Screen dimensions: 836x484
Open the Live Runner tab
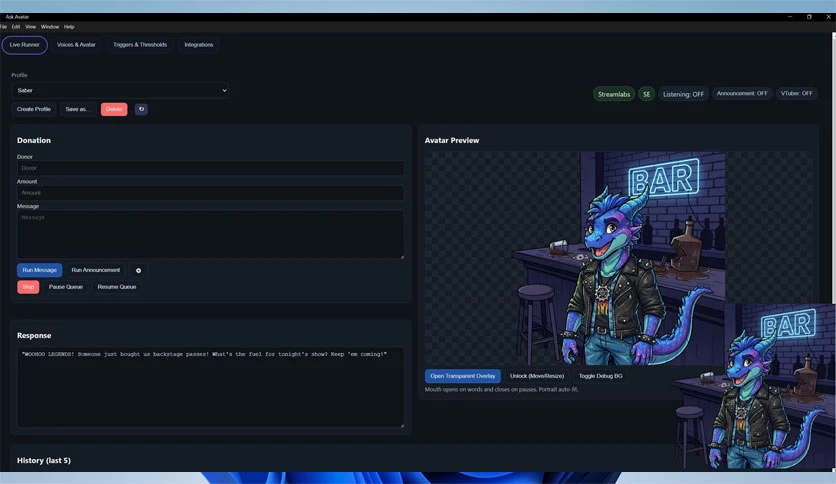(x=25, y=45)
